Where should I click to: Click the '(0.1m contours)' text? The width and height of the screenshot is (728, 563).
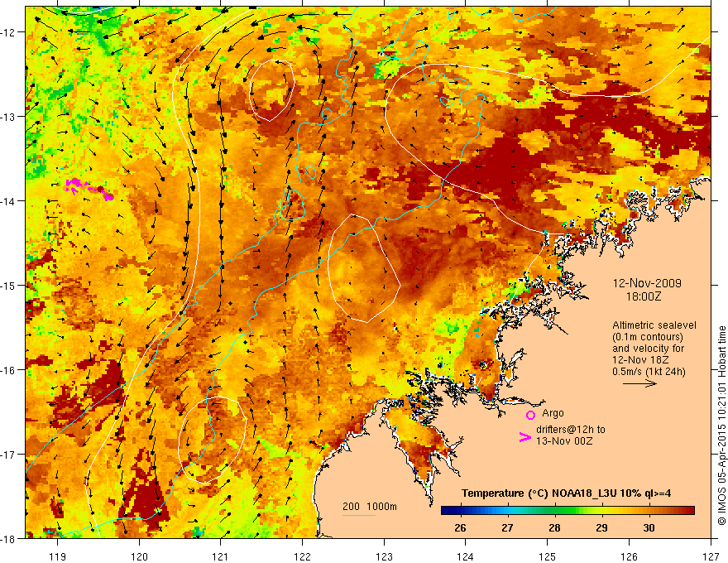(648, 337)
